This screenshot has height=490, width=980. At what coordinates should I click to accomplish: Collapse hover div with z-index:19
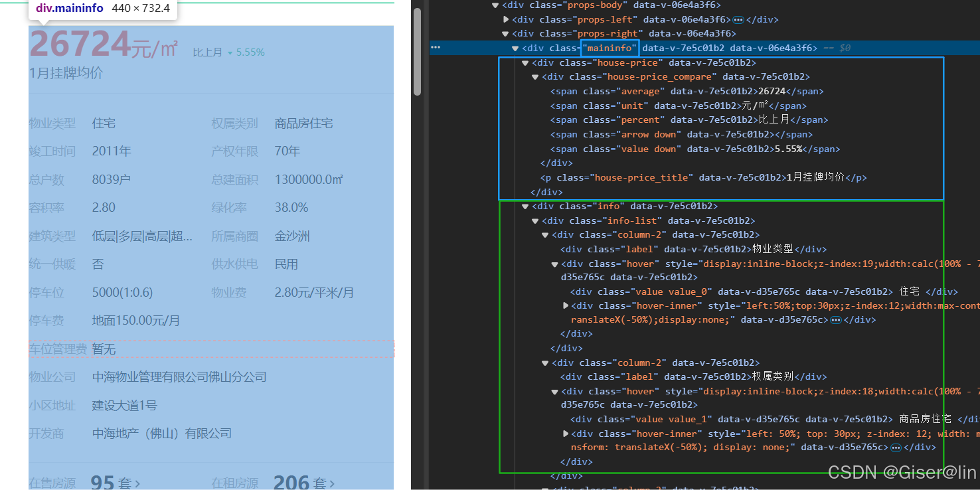555,264
